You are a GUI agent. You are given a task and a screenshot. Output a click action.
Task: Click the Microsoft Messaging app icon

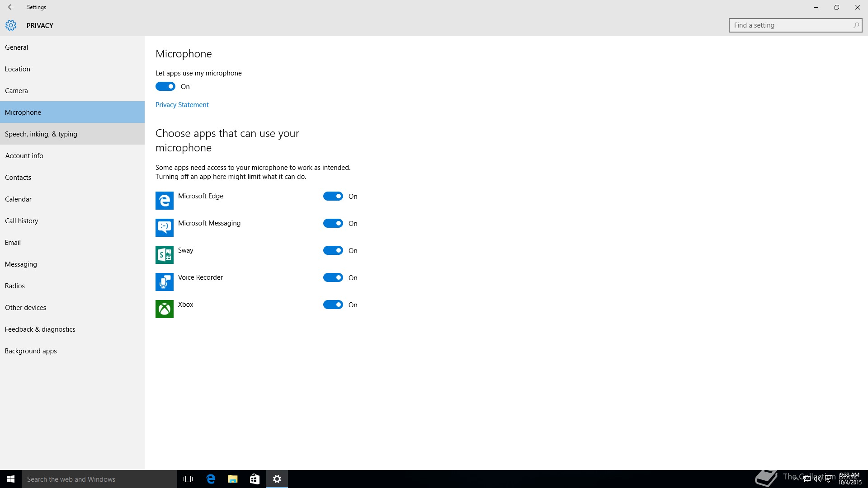[x=165, y=228]
